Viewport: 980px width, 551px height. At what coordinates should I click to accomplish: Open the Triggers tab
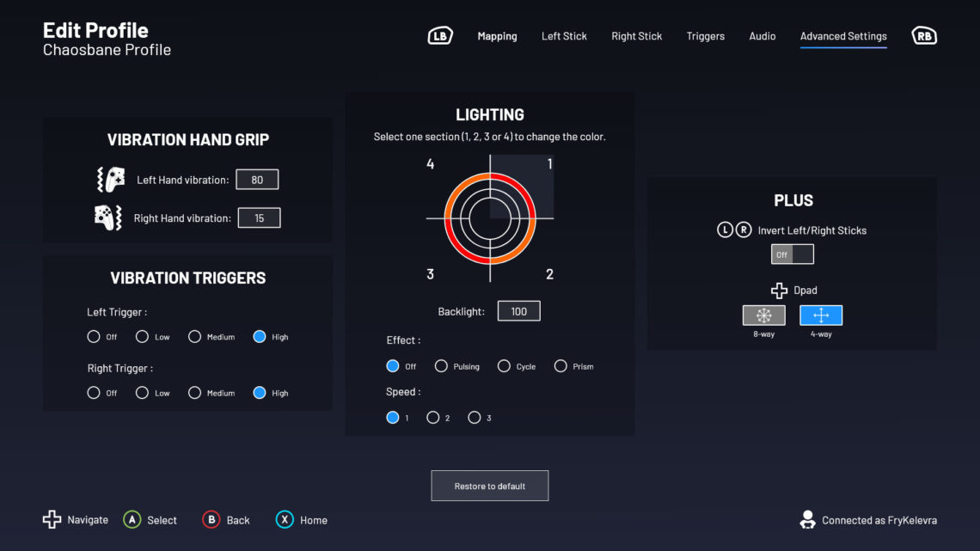[x=705, y=36]
